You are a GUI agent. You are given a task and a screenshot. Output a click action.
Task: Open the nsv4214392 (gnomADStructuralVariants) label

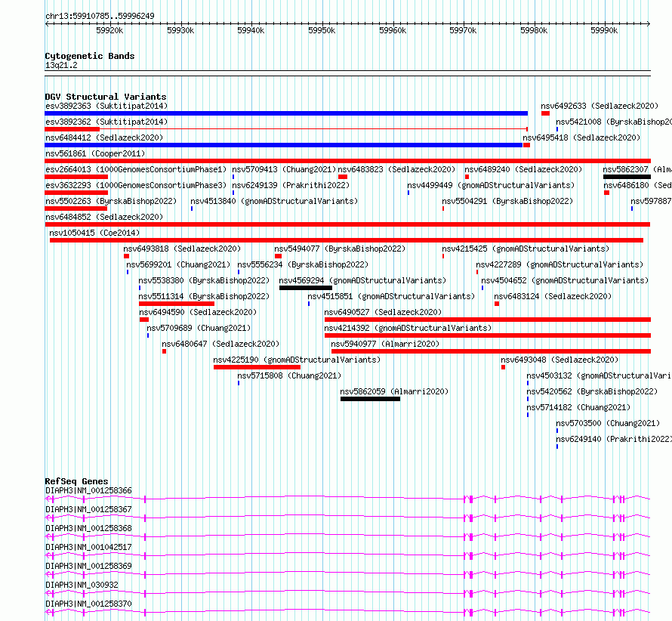(x=408, y=328)
